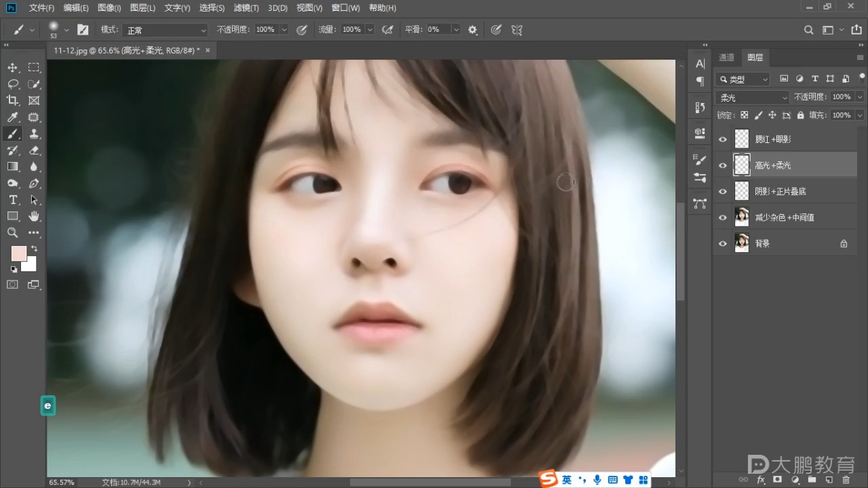
Task: Select the Lasso tool
Action: (x=13, y=84)
